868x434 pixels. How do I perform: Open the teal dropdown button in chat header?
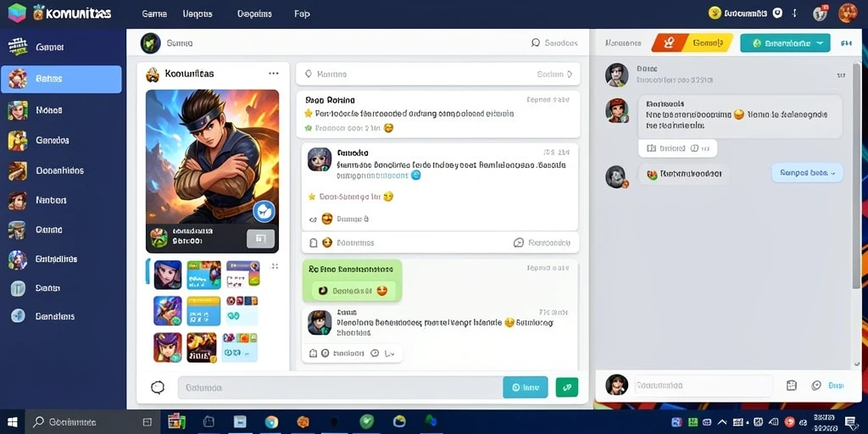point(785,42)
